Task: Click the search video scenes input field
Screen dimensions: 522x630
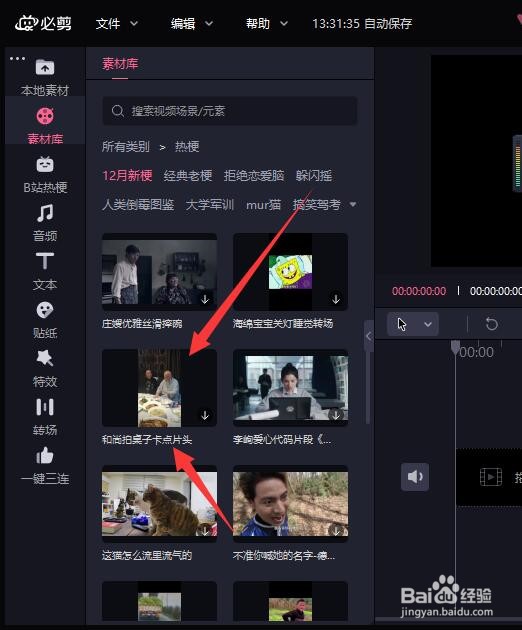Action: 230,111
